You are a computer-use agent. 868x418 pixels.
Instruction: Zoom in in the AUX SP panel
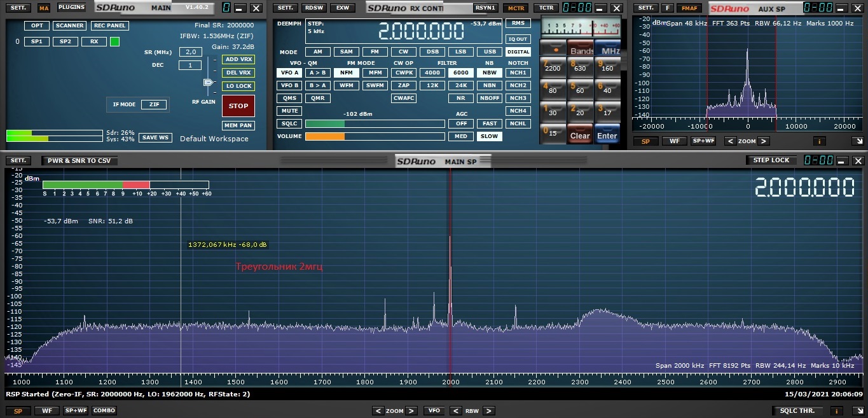[x=764, y=141]
